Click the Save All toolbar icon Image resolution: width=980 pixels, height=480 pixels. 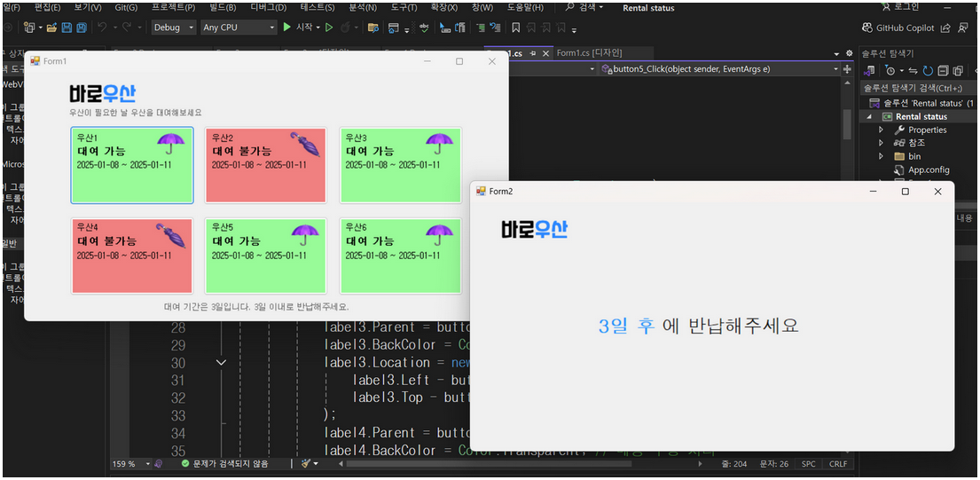[x=82, y=28]
